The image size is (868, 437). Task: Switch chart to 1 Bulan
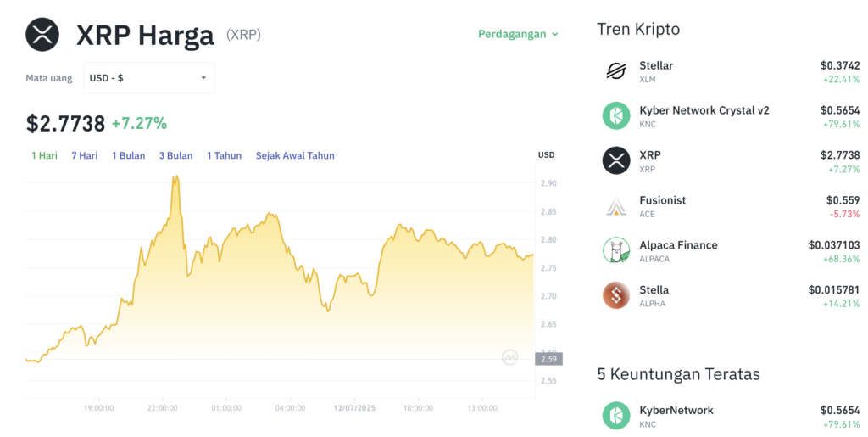[129, 155]
